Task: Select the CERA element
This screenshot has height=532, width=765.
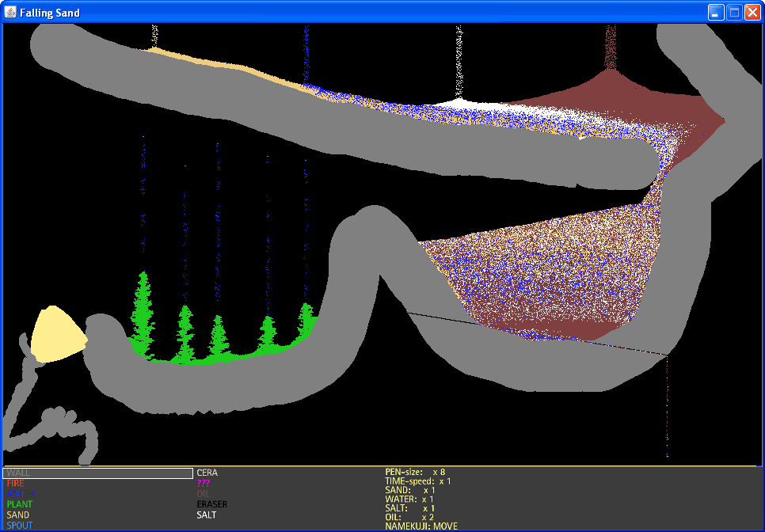Action: coord(207,473)
